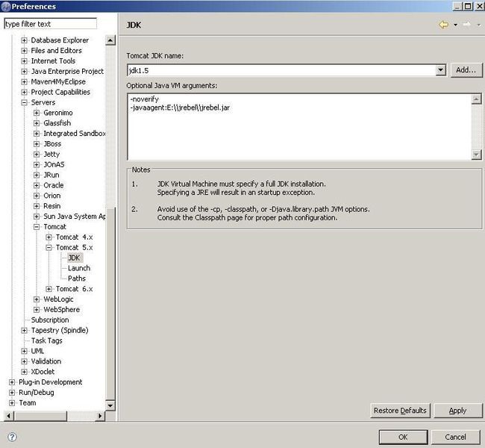This screenshot has width=485, height=448.
Task: Expand the WebSphere node
Action: 37,310
